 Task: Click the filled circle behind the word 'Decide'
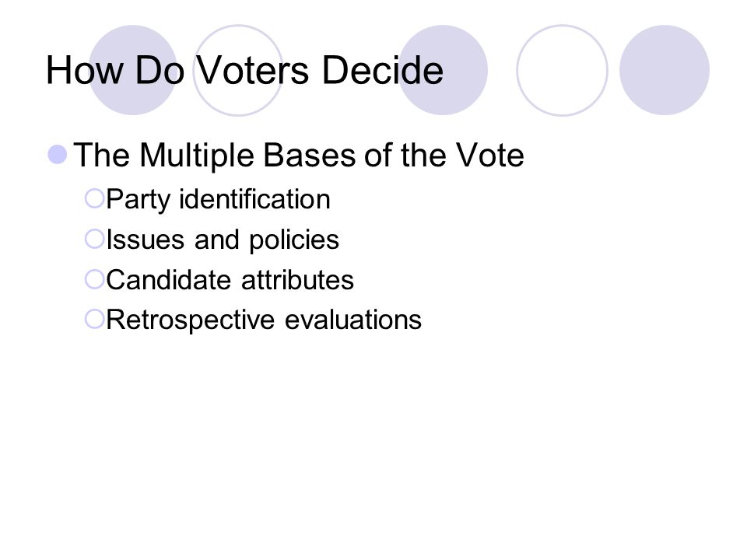pos(443,70)
